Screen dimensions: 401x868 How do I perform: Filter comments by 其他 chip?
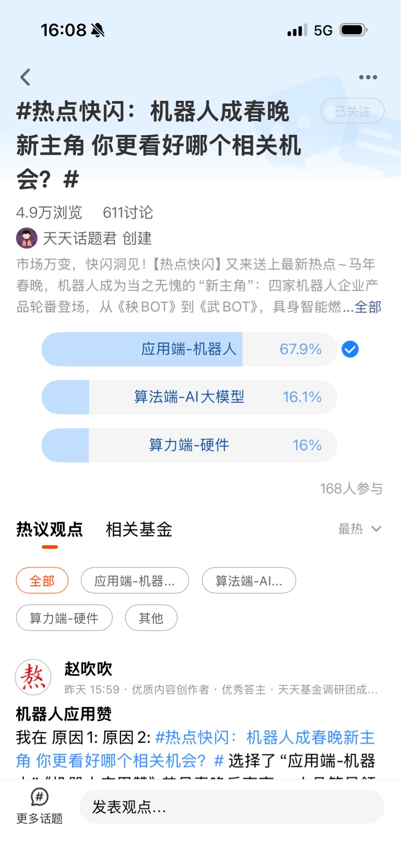coord(151,619)
